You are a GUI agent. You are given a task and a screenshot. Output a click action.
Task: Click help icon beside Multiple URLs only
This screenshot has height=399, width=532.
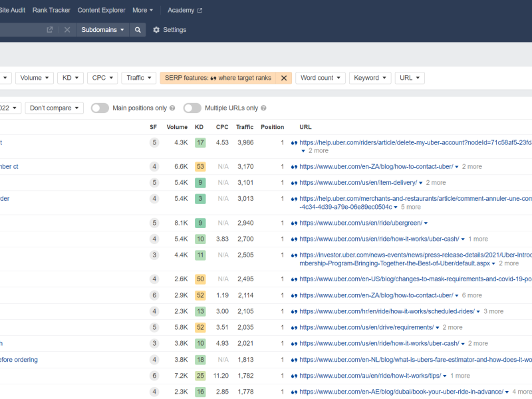point(263,108)
